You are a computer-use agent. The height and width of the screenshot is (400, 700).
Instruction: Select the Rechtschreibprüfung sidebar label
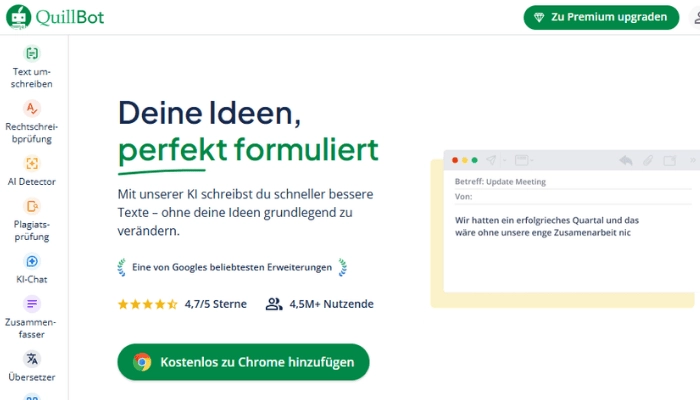32,133
